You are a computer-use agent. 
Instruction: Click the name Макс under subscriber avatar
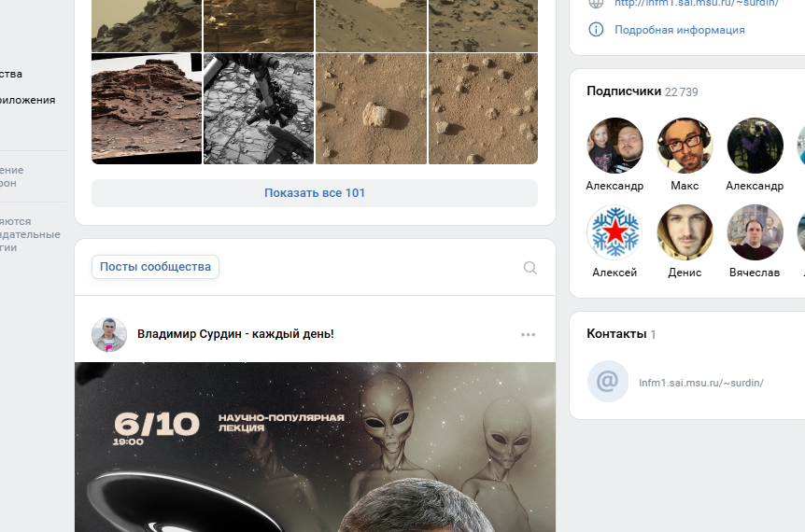[x=685, y=186]
